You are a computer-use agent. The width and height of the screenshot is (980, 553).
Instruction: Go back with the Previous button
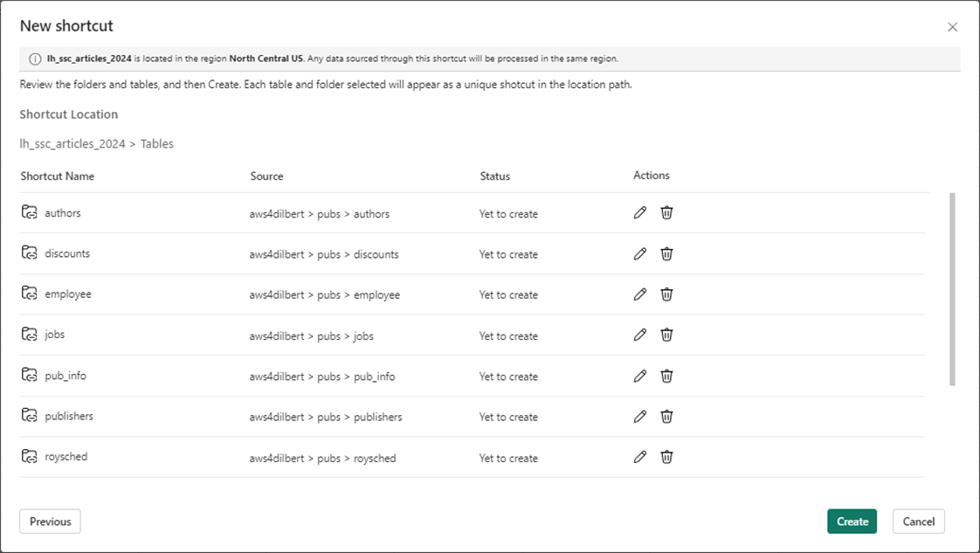click(50, 522)
